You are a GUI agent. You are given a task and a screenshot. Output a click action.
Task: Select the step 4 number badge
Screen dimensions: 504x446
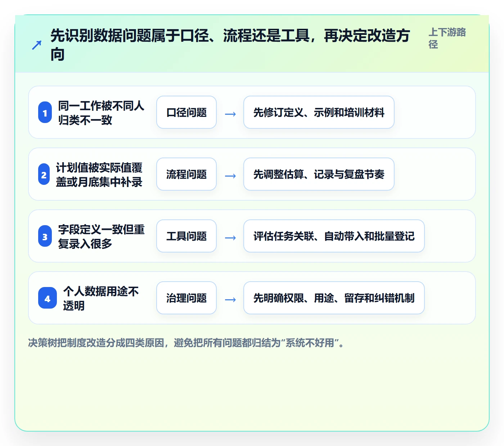pos(48,298)
